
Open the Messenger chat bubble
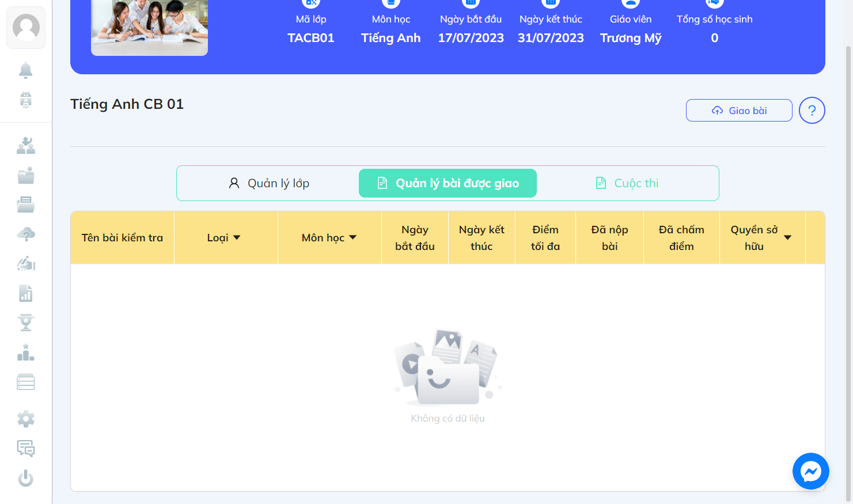point(810,471)
